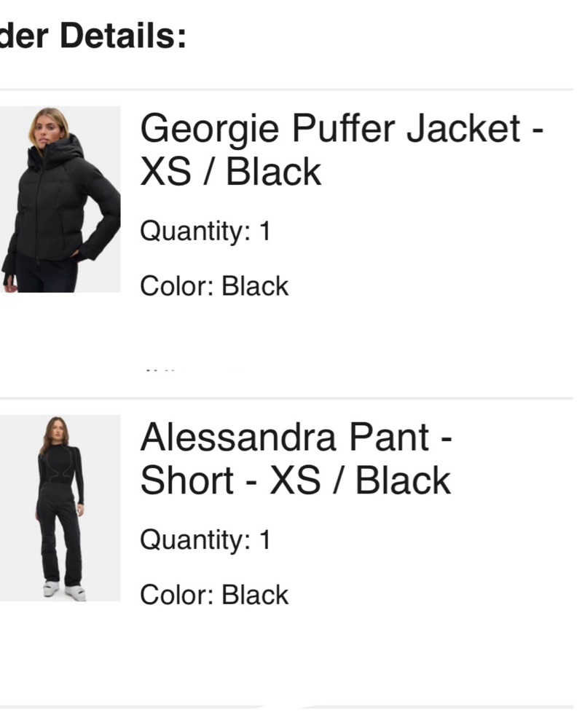Select Quantity: 1 under Alessandra Pant
This screenshot has height=728, width=582.
tap(205, 540)
